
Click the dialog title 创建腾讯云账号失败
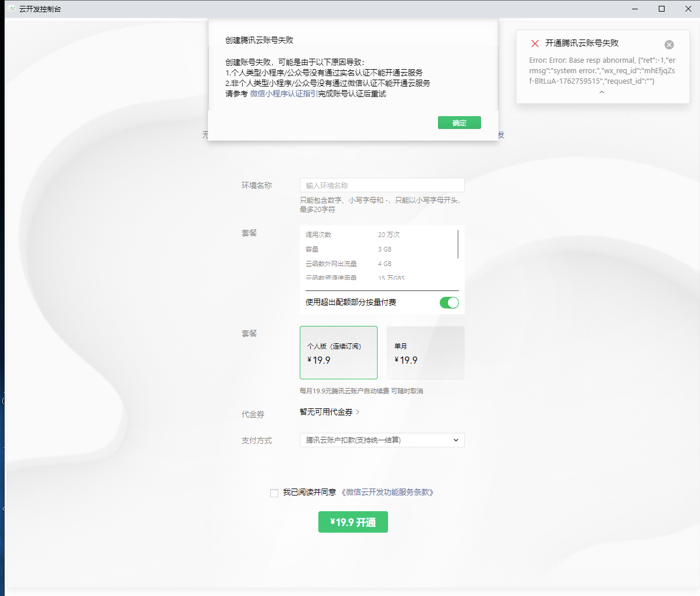tap(259, 40)
